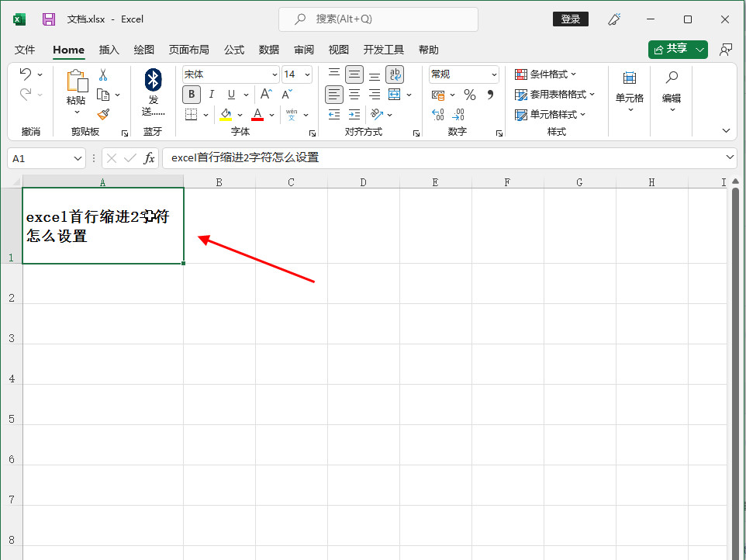Image resolution: width=746 pixels, height=560 pixels.
Task: Click the 共享 share button
Action: [671, 50]
